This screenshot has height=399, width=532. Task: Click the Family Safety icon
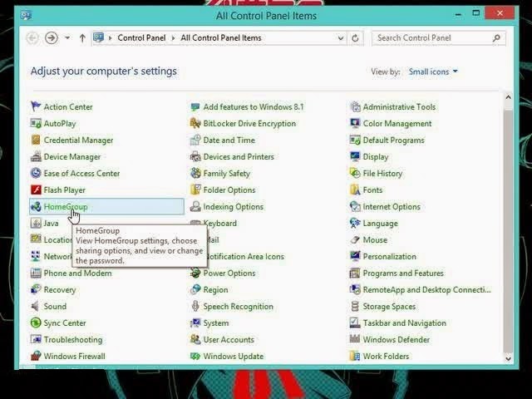coord(195,173)
